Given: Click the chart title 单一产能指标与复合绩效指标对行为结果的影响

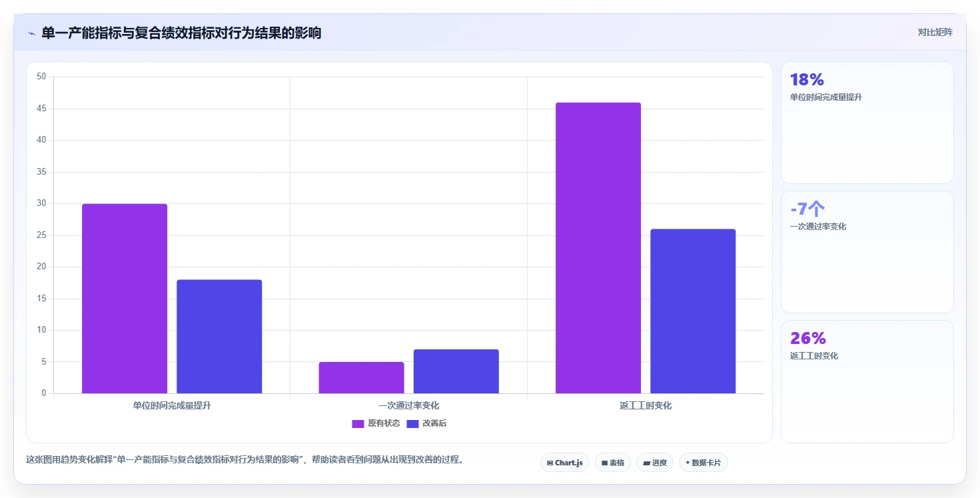Looking at the screenshot, I should coord(181,33).
